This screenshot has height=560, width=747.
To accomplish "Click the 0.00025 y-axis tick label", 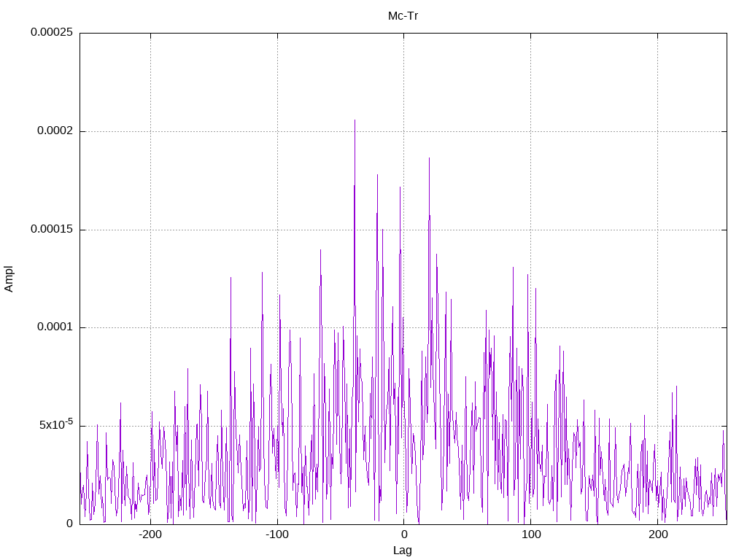I will pyautogui.click(x=52, y=32).
